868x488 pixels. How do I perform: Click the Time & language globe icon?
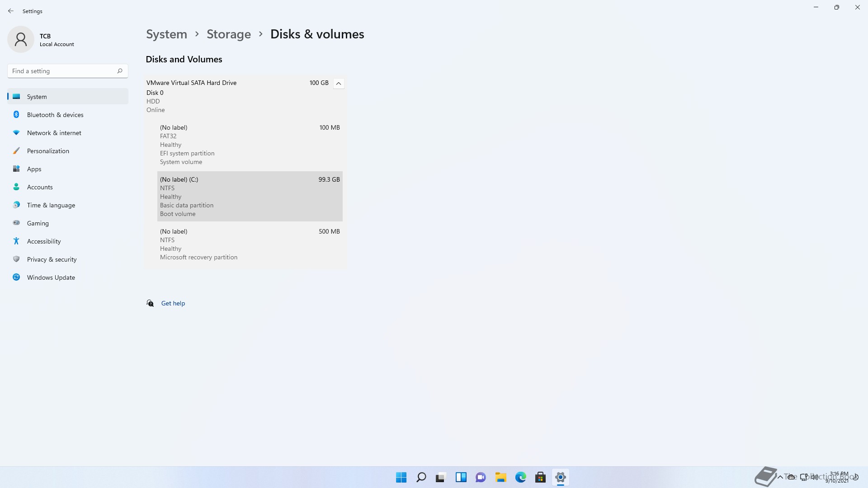click(16, 205)
